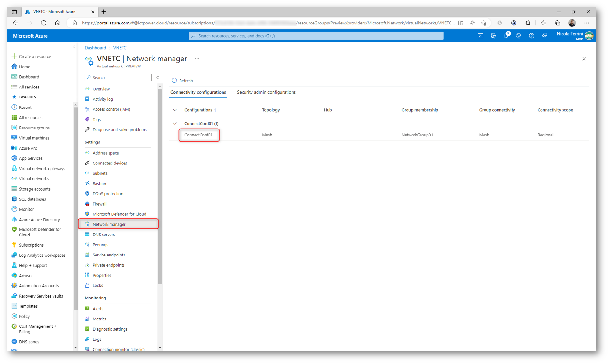This screenshot has width=609, height=364.
Task: Open the notifications bell icon
Action: [506, 36]
